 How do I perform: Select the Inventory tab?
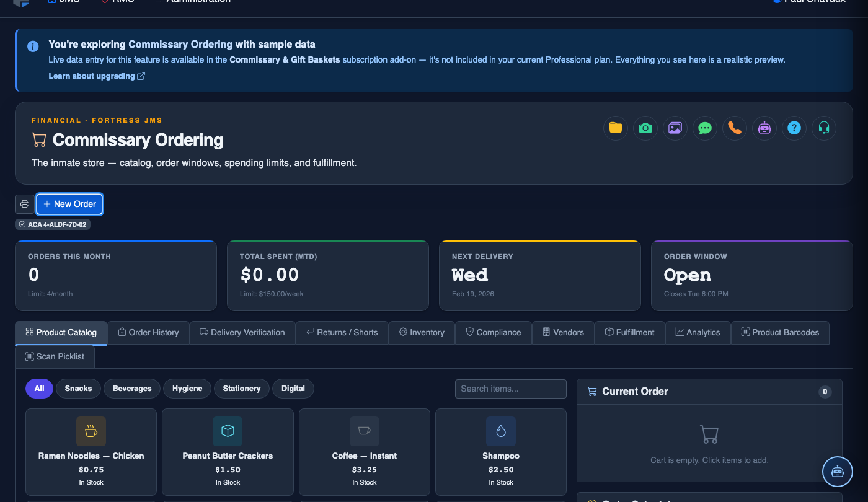click(422, 333)
